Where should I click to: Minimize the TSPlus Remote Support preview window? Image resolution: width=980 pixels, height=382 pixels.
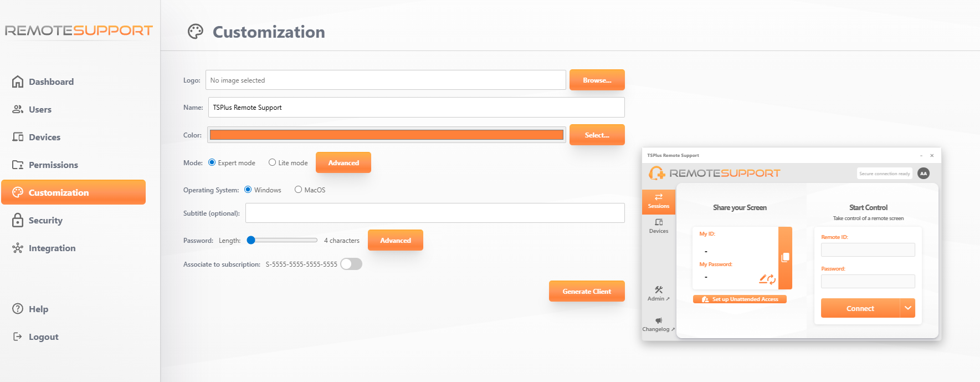click(921, 156)
